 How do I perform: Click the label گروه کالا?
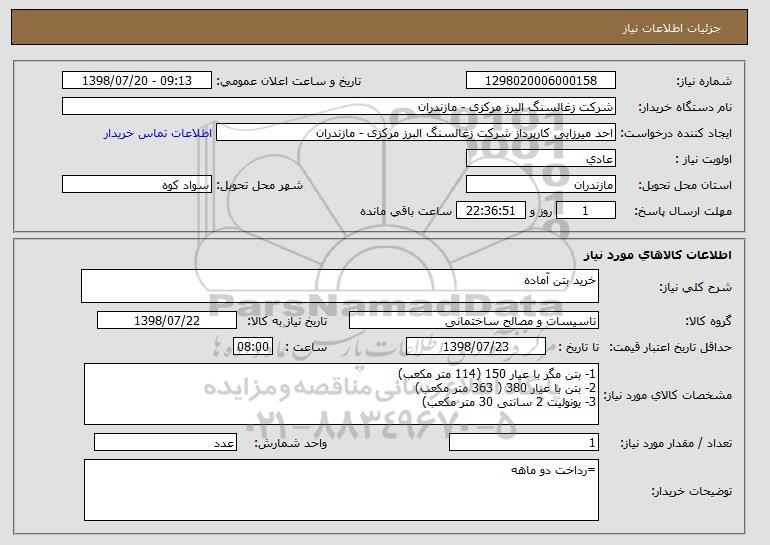coord(708,321)
